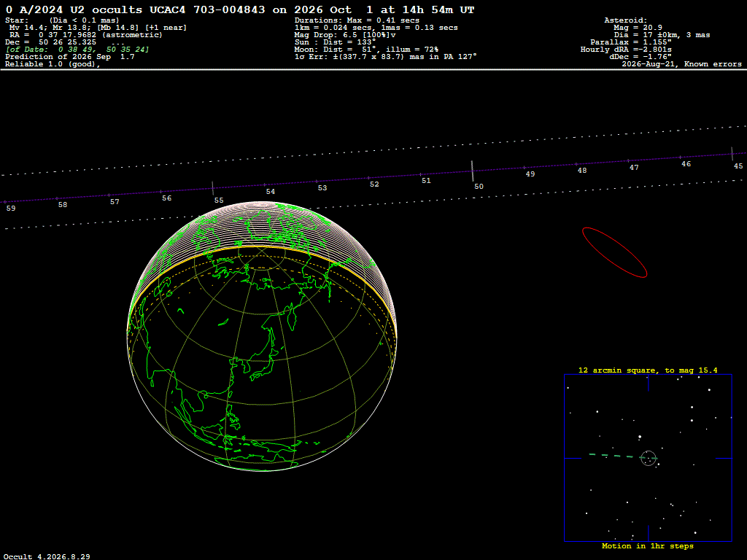Select the minute 45 marker on the track
Viewport: 747px width, 560px height.
tap(732, 154)
